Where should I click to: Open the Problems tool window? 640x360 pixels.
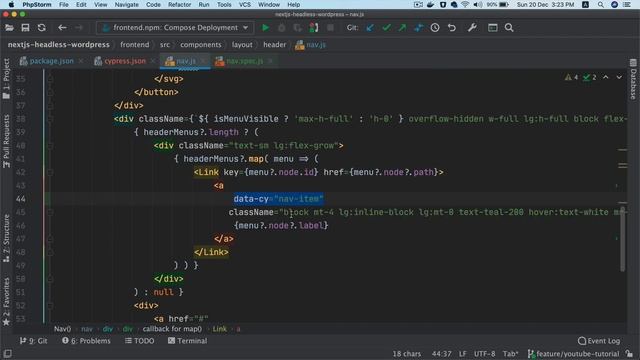click(x=87, y=341)
